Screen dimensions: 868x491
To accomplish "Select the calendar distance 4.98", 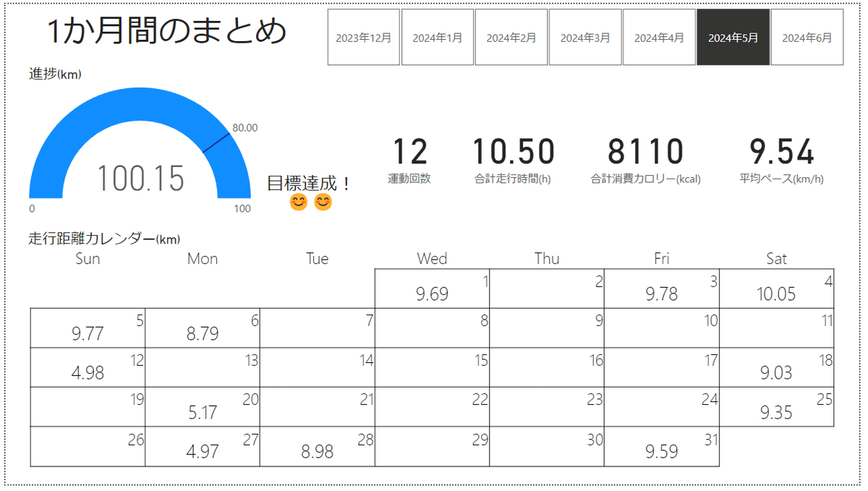I will [88, 373].
